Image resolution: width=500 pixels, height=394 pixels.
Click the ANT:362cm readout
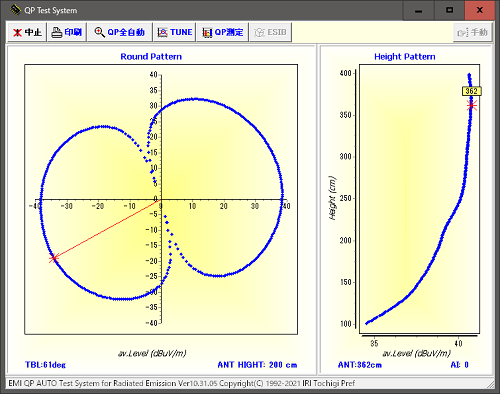click(x=360, y=365)
